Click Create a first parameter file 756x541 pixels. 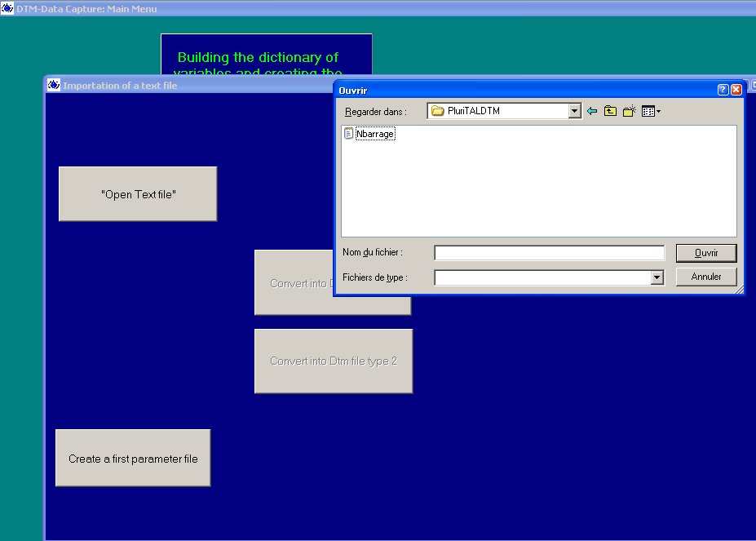[133, 458]
